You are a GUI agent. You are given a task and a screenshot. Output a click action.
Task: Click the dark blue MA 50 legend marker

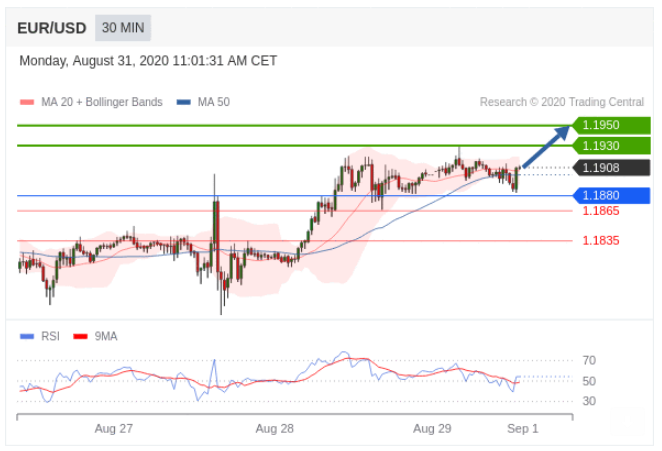click(183, 102)
